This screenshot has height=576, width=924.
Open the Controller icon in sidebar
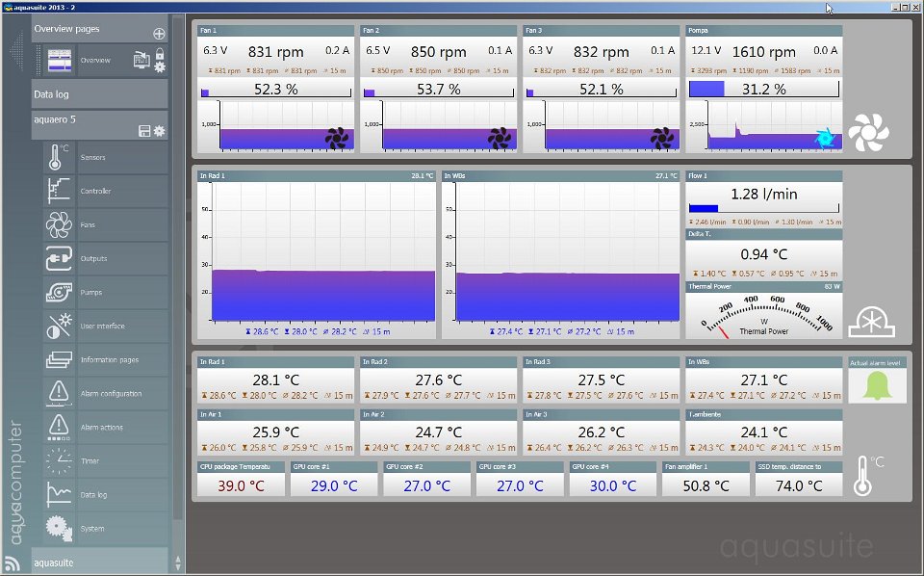click(59, 191)
